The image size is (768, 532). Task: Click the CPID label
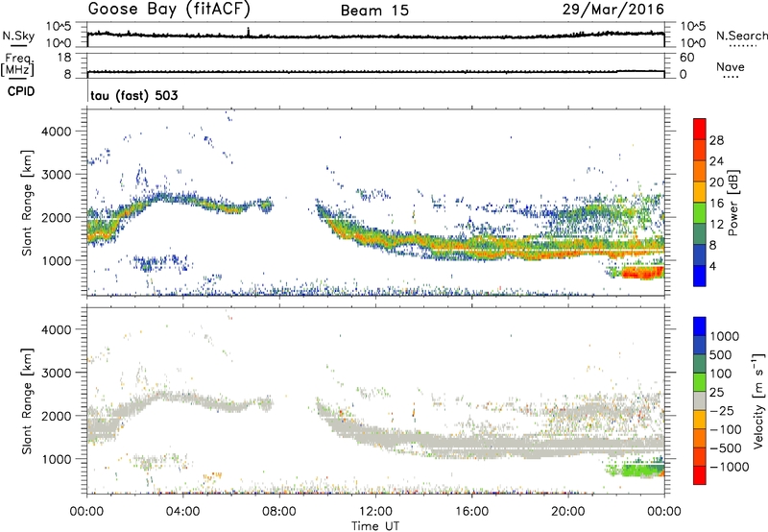coord(21,91)
